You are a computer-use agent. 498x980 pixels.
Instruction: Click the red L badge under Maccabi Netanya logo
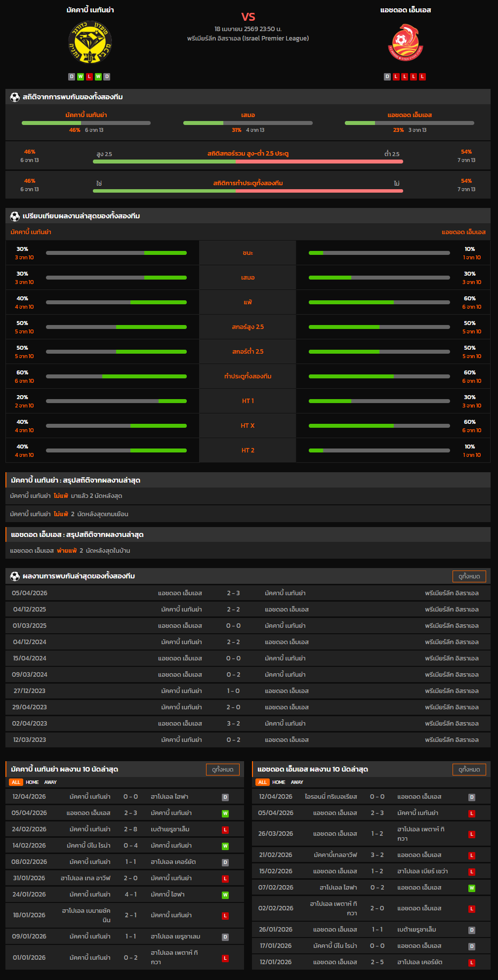coord(89,77)
